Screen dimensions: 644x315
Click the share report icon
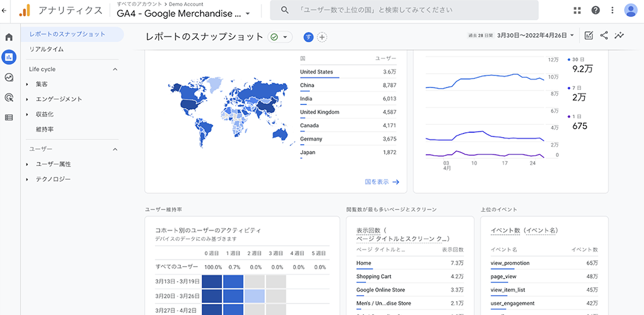click(x=604, y=36)
